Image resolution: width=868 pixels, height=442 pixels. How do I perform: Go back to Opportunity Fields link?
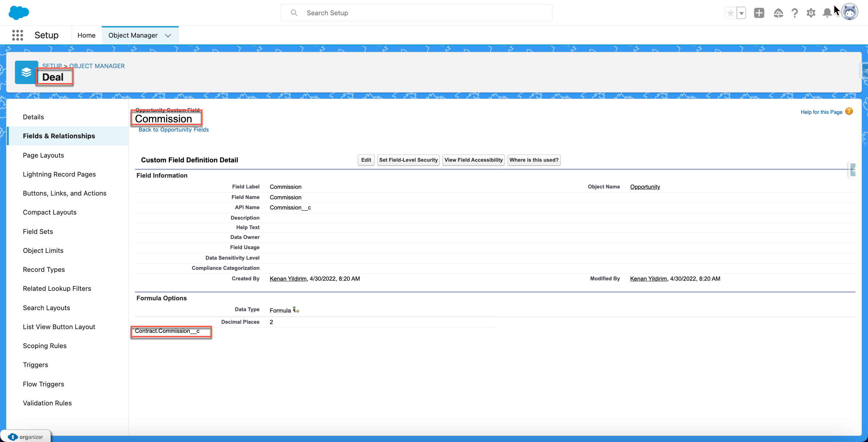(174, 129)
